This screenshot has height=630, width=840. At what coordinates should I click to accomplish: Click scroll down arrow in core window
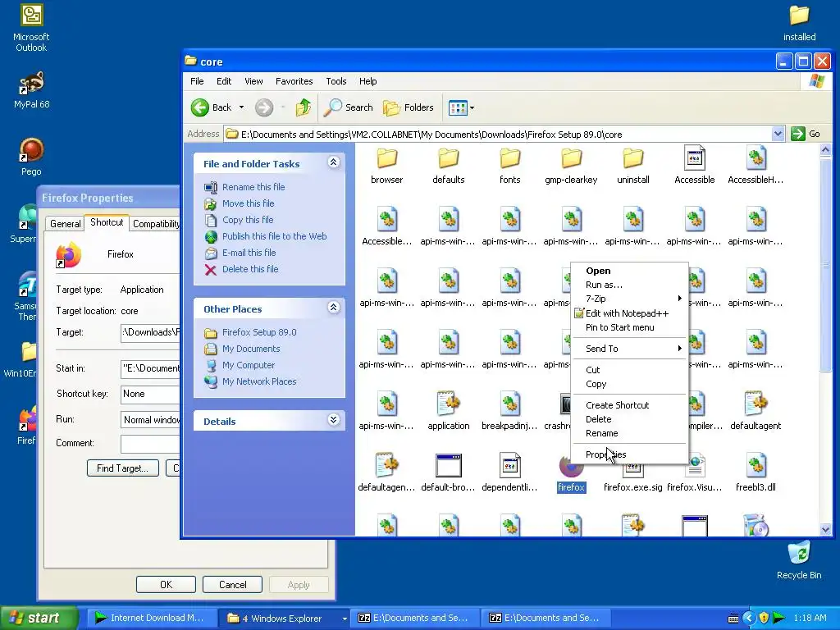pyautogui.click(x=825, y=529)
